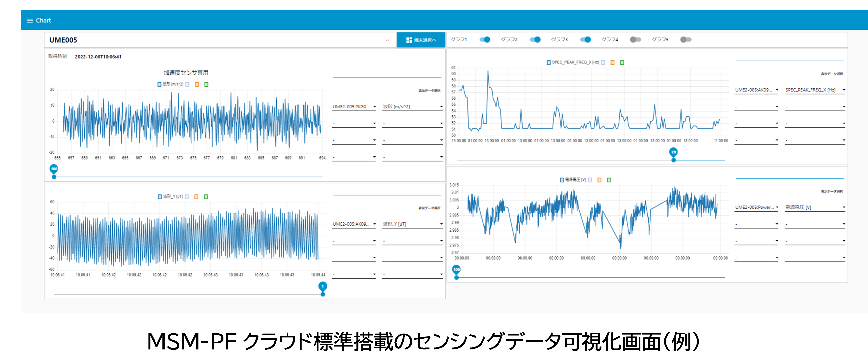Click the timestamp 2022-12-06T10:06:41
Viewport: 868px width, 359px height.
click(x=98, y=57)
